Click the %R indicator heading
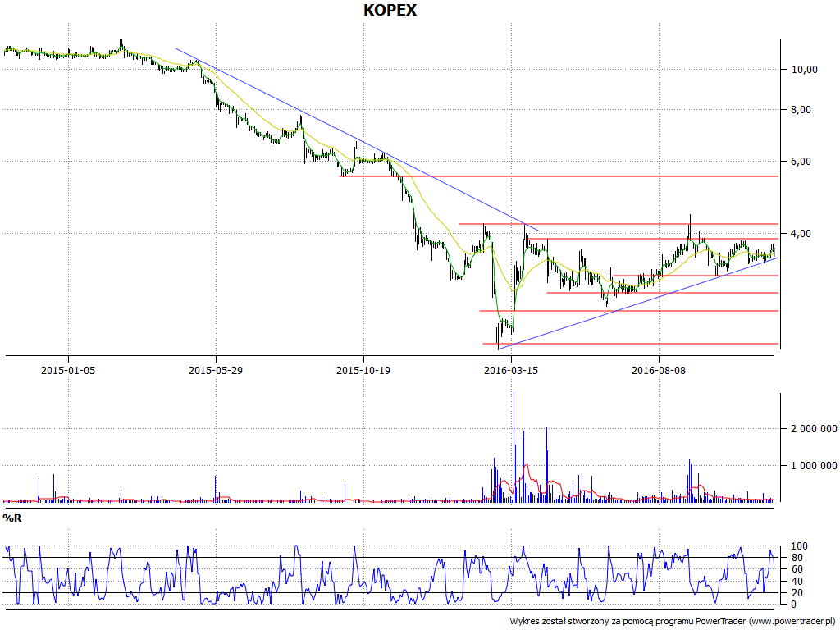 click(11, 518)
